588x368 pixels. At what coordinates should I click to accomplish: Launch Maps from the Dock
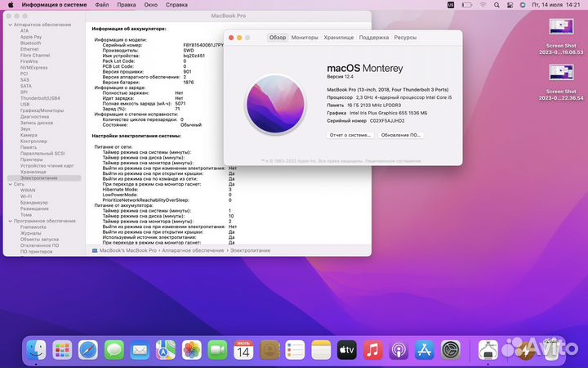166,350
